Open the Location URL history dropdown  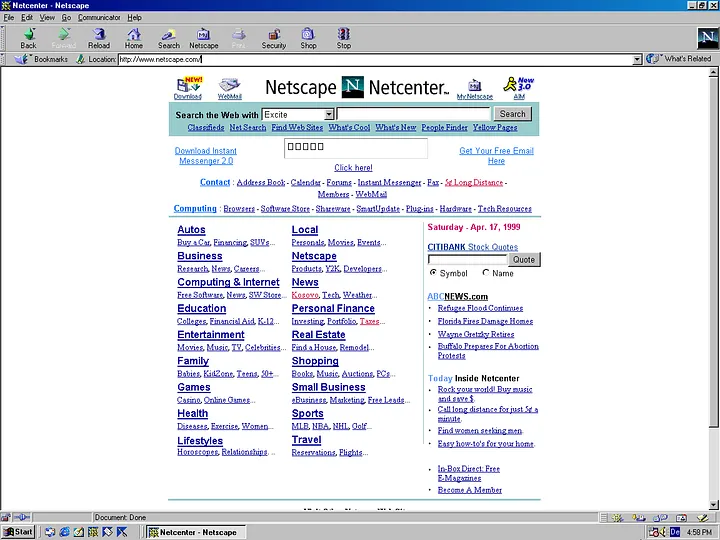[x=637, y=59]
